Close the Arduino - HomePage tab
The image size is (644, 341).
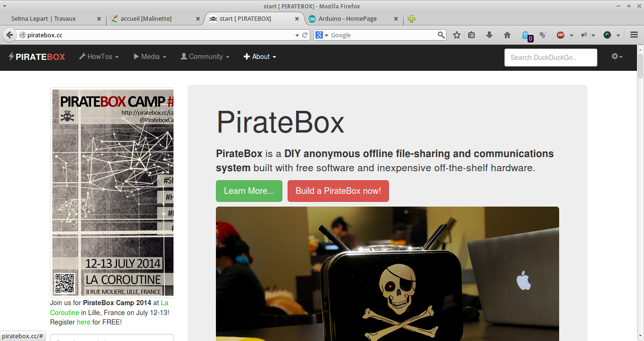click(x=396, y=19)
